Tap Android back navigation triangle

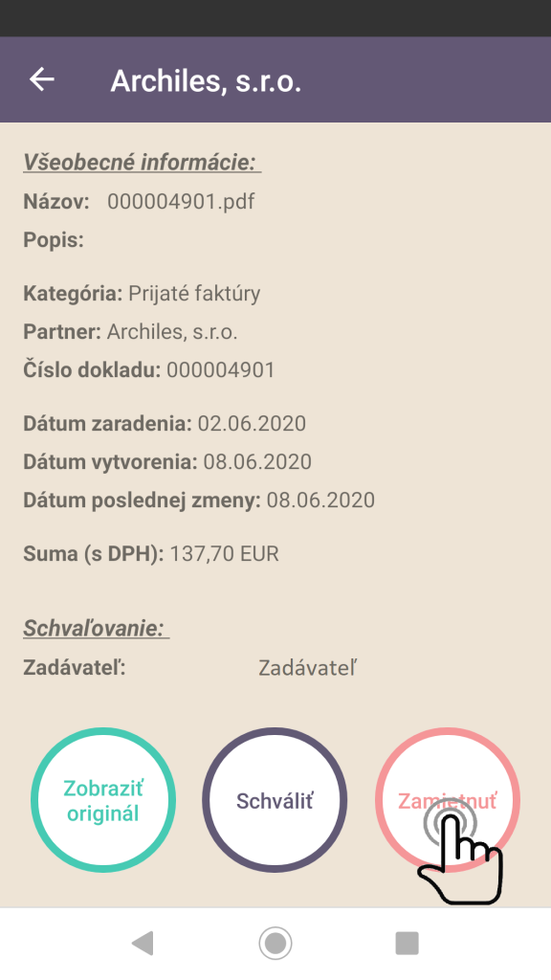(143, 943)
